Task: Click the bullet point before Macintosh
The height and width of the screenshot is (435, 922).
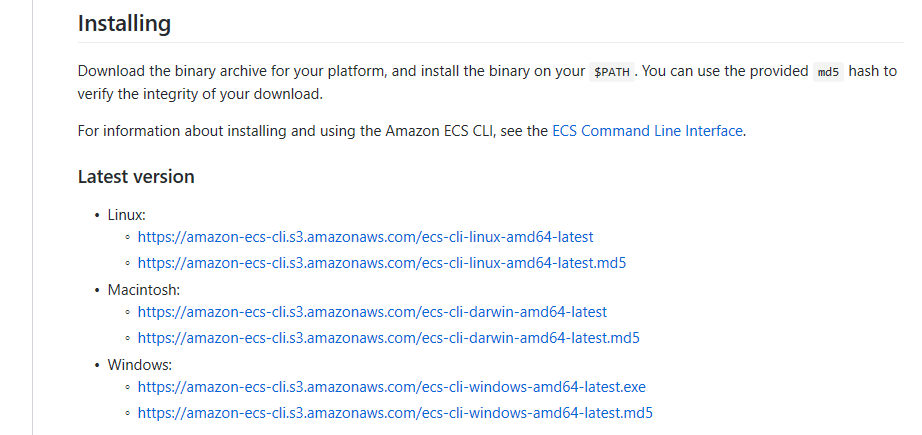Action: pos(97,290)
